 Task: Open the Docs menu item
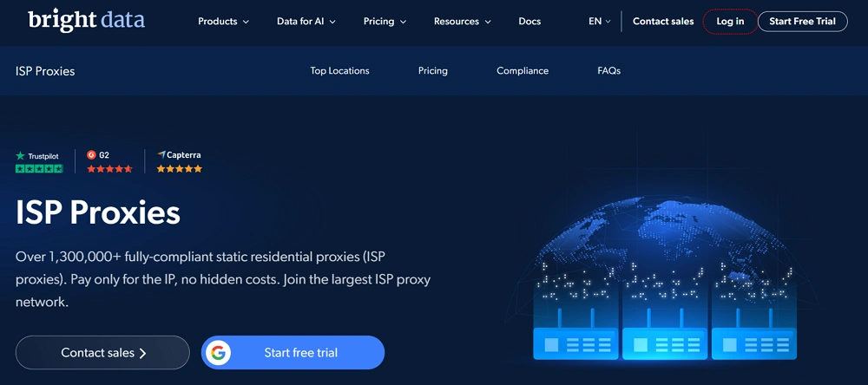pyautogui.click(x=529, y=22)
